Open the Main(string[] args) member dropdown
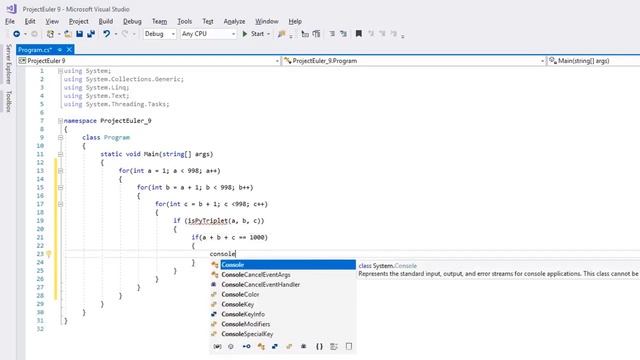640x360 pixels. (593, 61)
